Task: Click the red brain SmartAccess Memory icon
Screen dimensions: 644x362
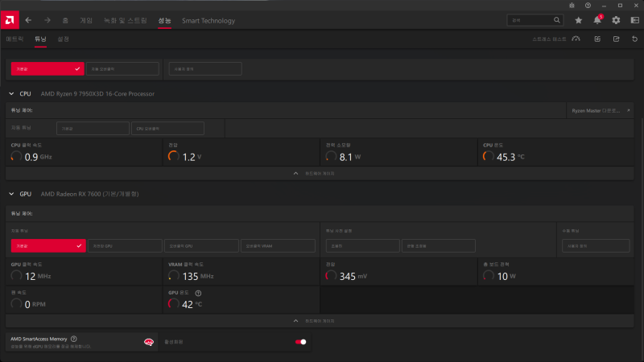Action: click(x=149, y=342)
